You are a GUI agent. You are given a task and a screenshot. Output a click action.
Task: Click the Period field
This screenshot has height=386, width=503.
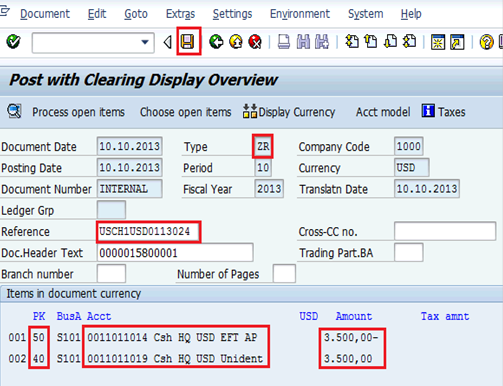click(x=263, y=167)
